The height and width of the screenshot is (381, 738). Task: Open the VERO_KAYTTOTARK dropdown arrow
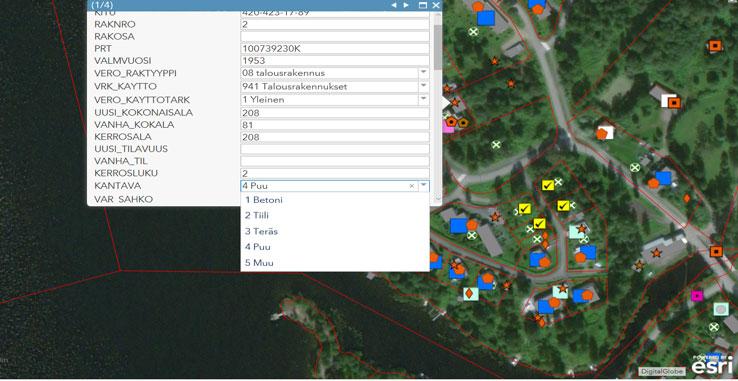[424, 99]
